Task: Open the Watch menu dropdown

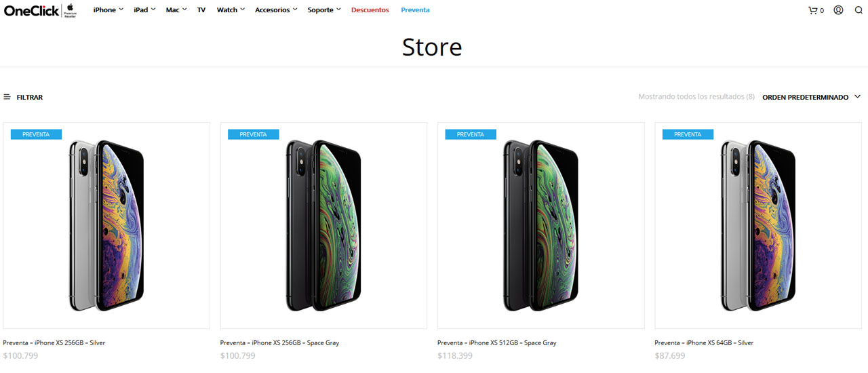Action: [231, 10]
